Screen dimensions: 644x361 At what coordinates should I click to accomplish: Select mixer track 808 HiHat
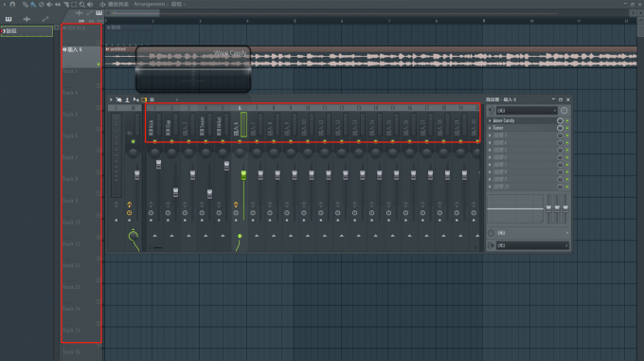click(x=222, y=124)
